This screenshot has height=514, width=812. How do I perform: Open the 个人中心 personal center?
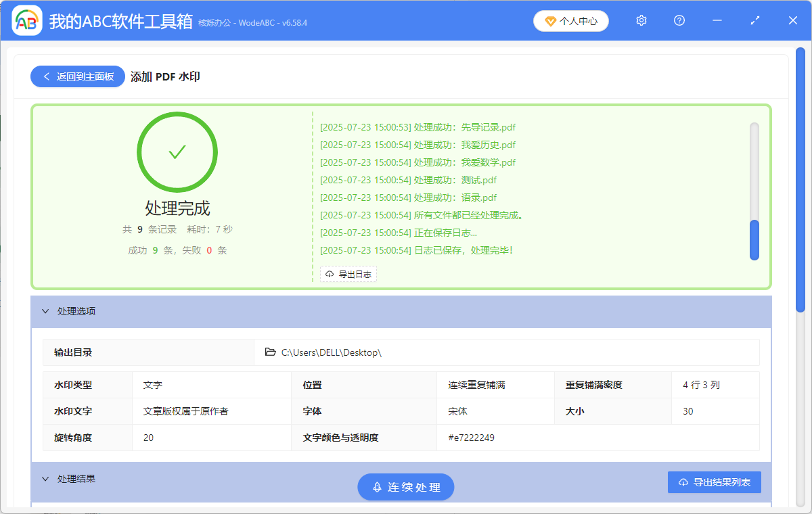pos(570,21)
